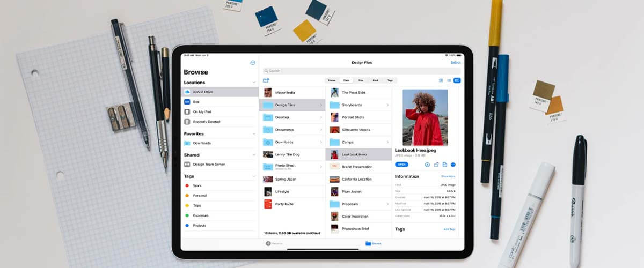Viewport: 644px width, 268px height.
Task: Collapse the Tags section in the sidebar
Action: tap(254, 176)
